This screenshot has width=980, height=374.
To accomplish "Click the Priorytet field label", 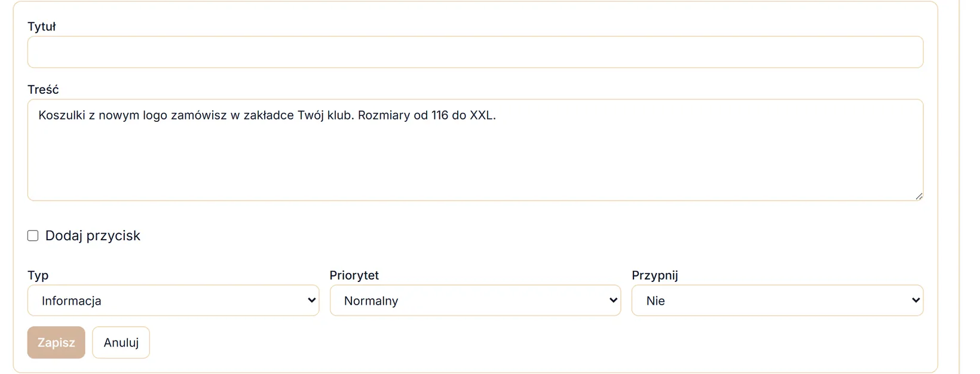I will pos(354,275).
